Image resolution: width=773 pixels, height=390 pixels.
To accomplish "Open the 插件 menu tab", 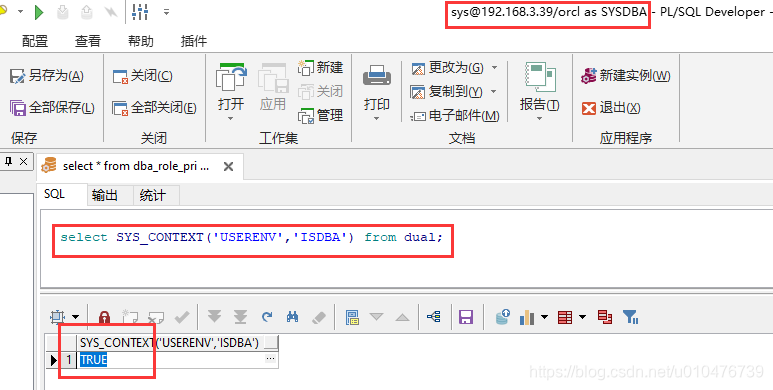I will (x=194, y=41).
